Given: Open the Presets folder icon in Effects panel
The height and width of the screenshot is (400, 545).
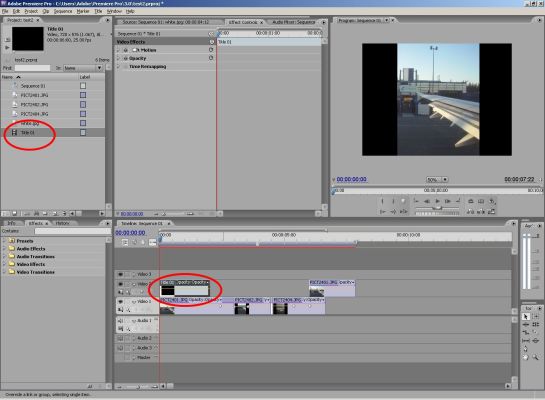Looking at the screenshot, I should 12,240.
